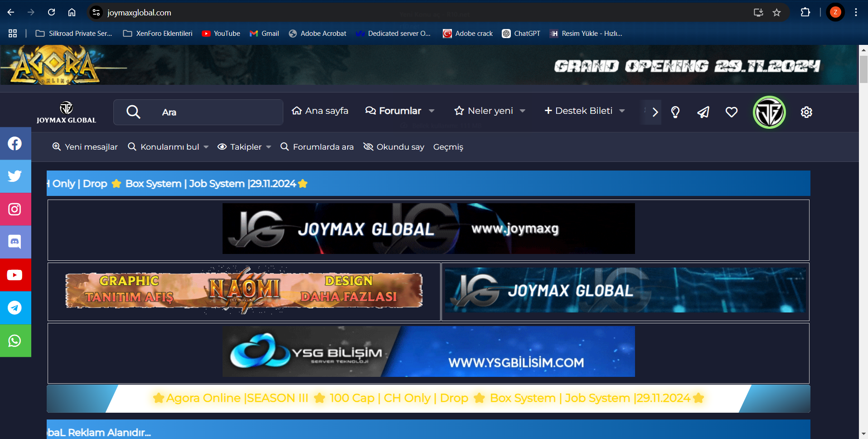Click the Joymax Global site logo

pos(66,112)
